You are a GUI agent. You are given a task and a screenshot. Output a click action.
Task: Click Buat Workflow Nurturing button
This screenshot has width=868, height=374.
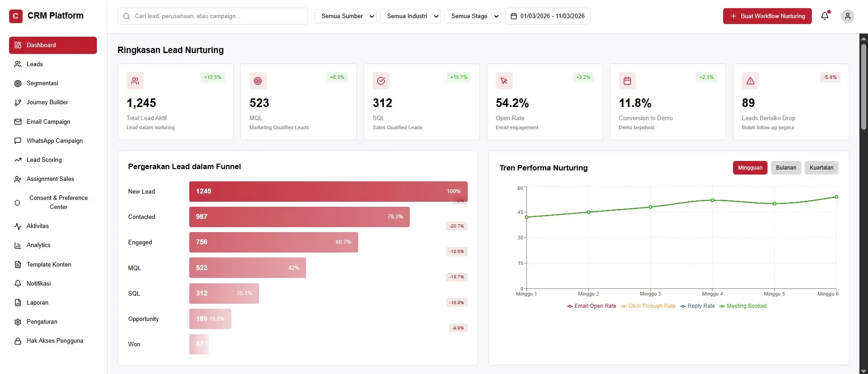[x=767, y=16]
